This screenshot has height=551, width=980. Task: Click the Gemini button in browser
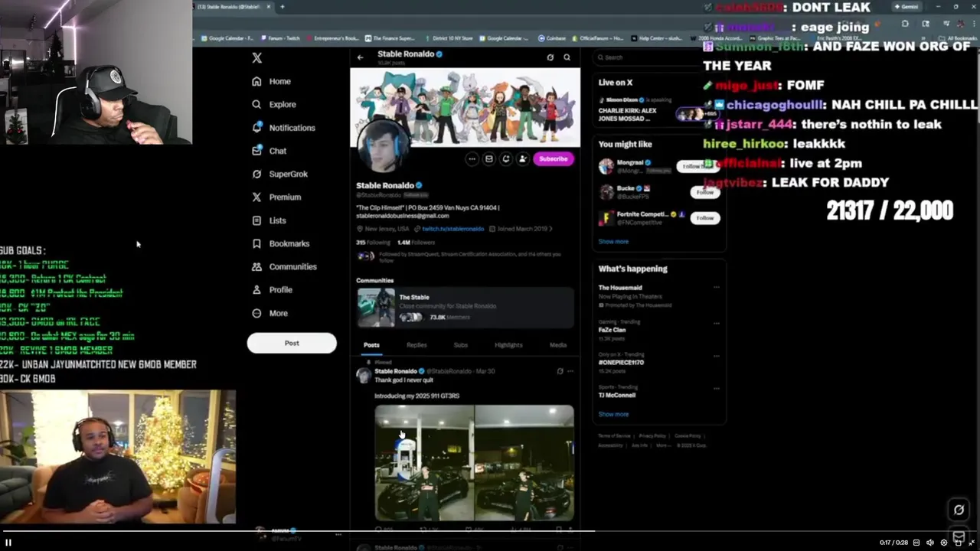[906, 7]
